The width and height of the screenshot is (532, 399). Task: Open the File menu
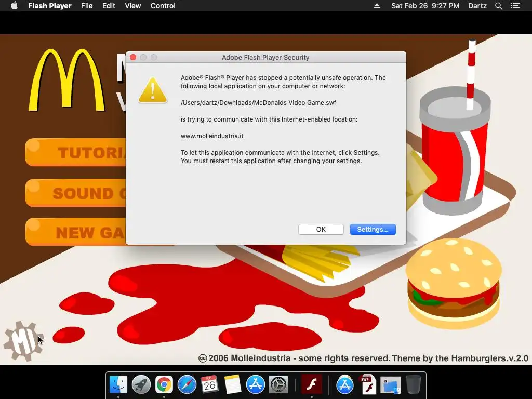87,6
